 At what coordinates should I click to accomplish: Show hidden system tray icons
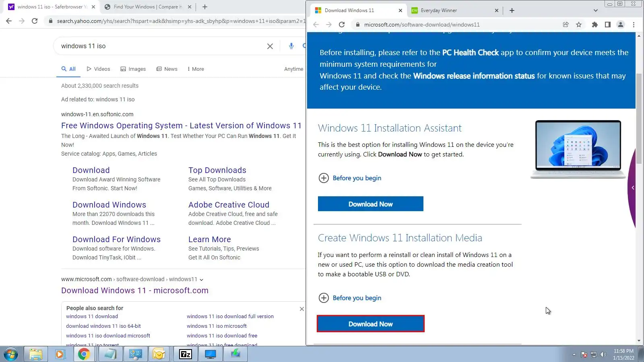point(574,355)
